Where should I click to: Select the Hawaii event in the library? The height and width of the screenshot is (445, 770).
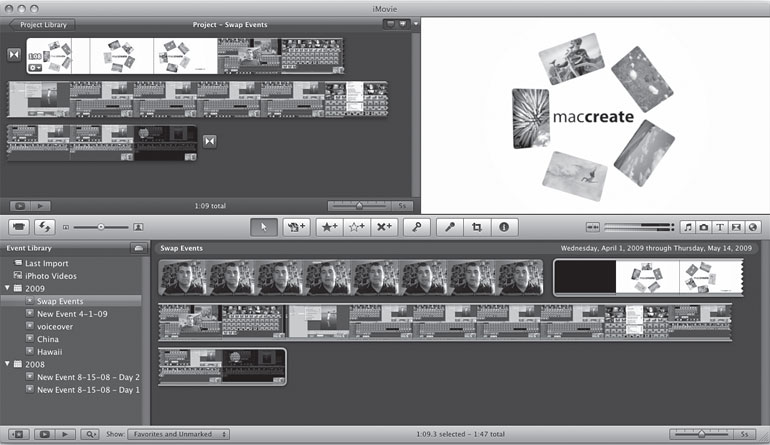pos(50,352)
